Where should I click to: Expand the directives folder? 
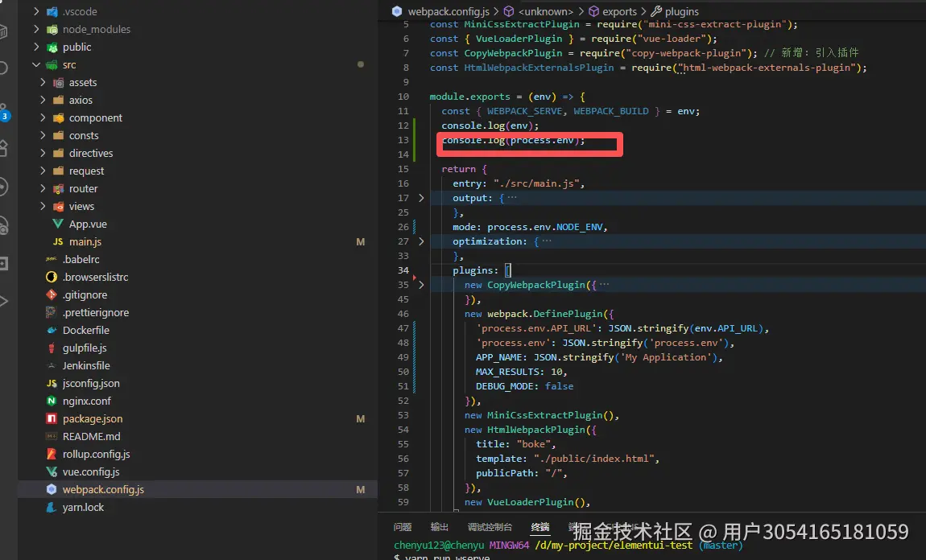coord(43,153)
